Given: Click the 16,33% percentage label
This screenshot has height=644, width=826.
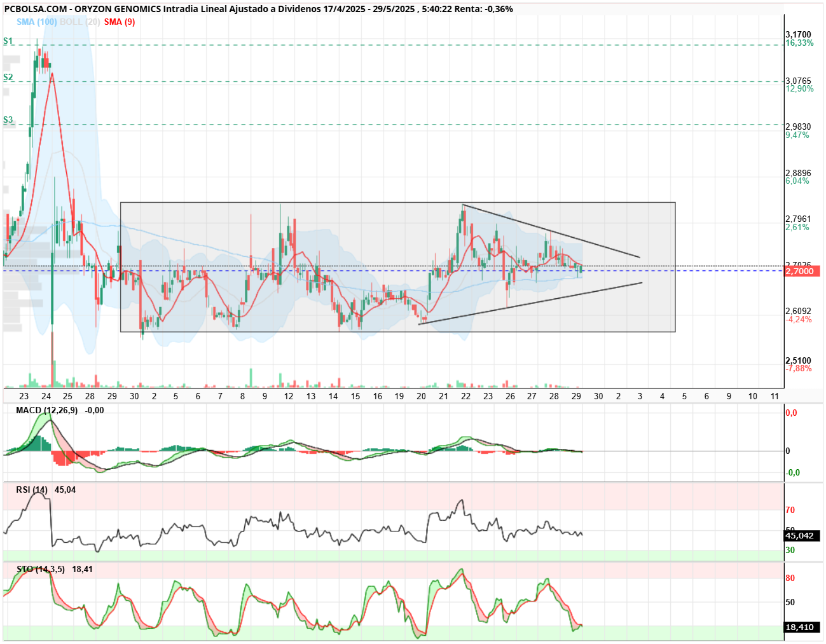Looking at the screenshot, I should [799, 43].
